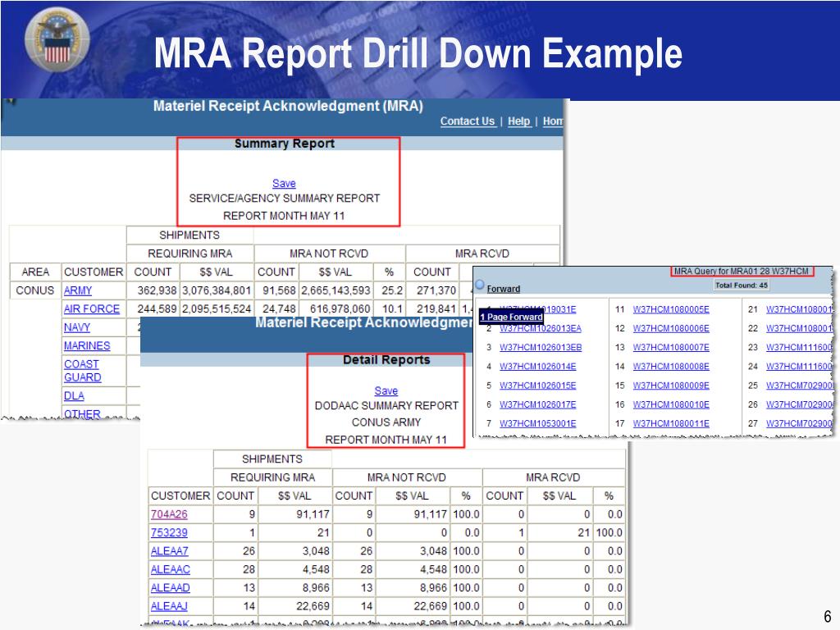840x630 pixels.
Task: Open document W37HCM1080007E
Action: pyautogui.click(x=671, y=347)
